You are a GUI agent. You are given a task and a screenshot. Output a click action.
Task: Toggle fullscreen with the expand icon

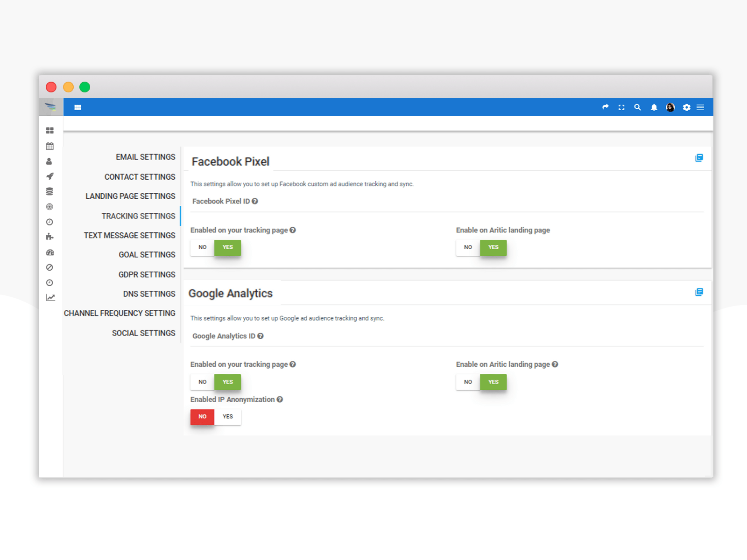[x=621, y=107]
